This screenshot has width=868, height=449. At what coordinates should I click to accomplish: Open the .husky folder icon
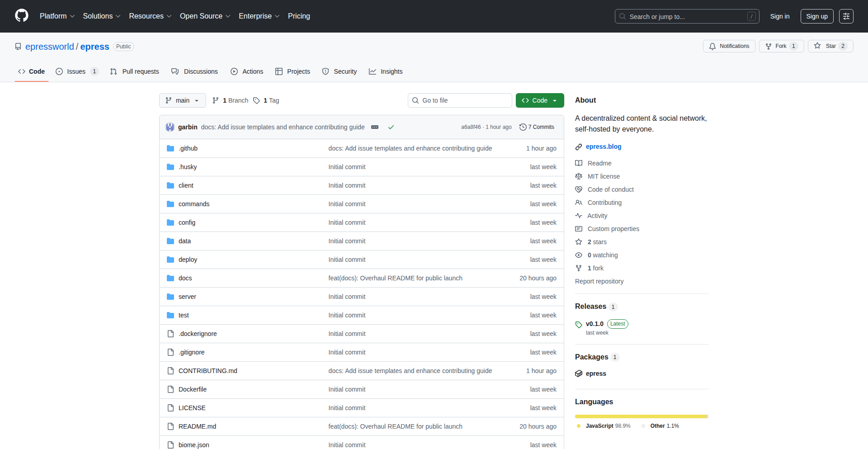[x=170, y=167]
